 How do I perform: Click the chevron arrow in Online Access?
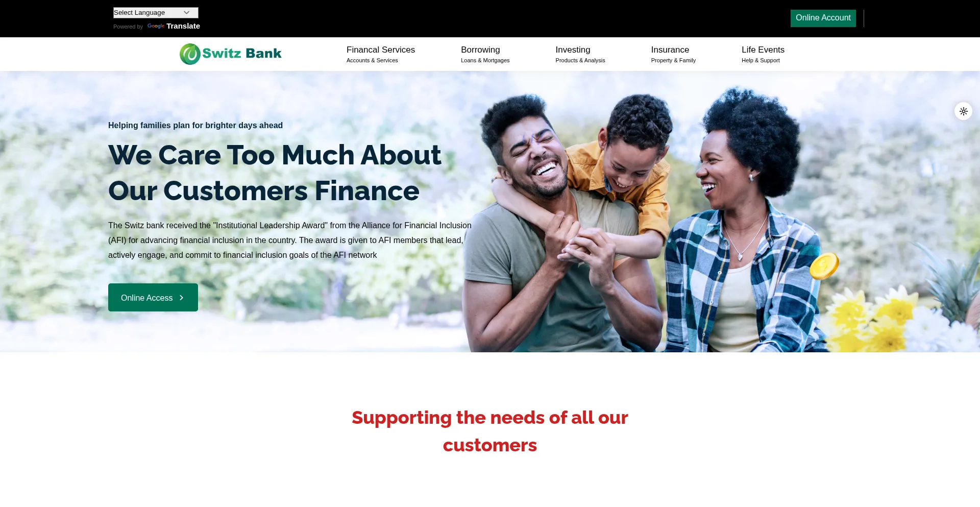pos(181,298)
